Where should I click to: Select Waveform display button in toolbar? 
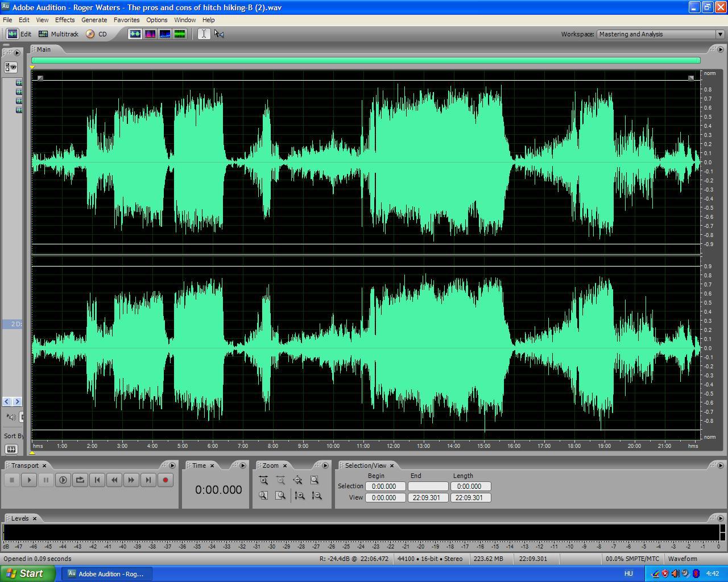135,34
